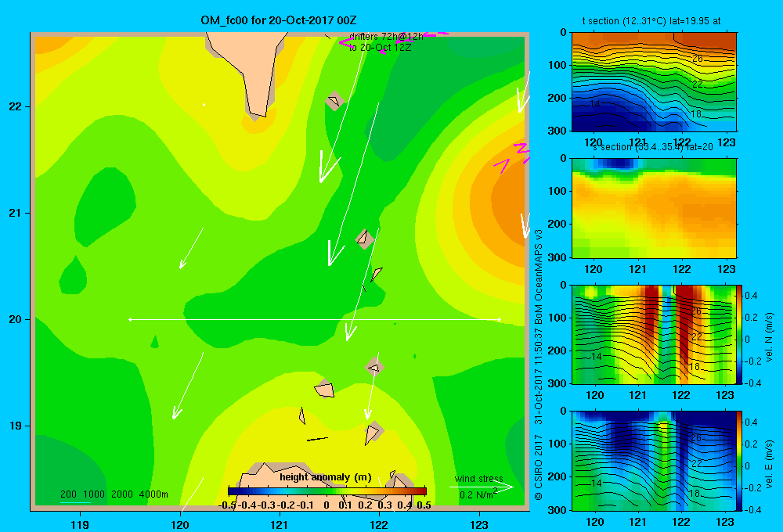Open the eastward velocity section plot
This screenshot has width=783, height=532.
point(654,461)
